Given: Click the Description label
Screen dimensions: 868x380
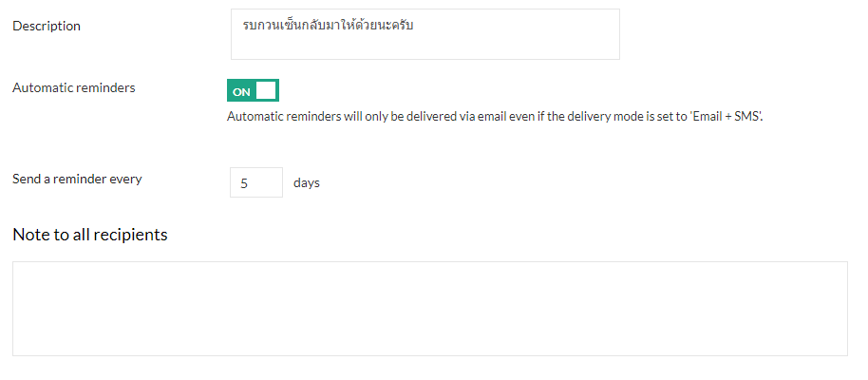Looking at the screenshot, I should [47, 26].
